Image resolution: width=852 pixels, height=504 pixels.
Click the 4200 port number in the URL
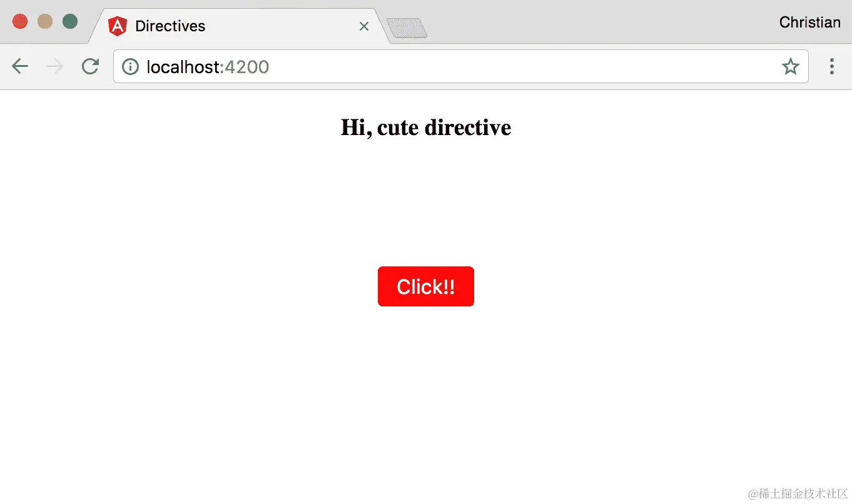(246, 67)
